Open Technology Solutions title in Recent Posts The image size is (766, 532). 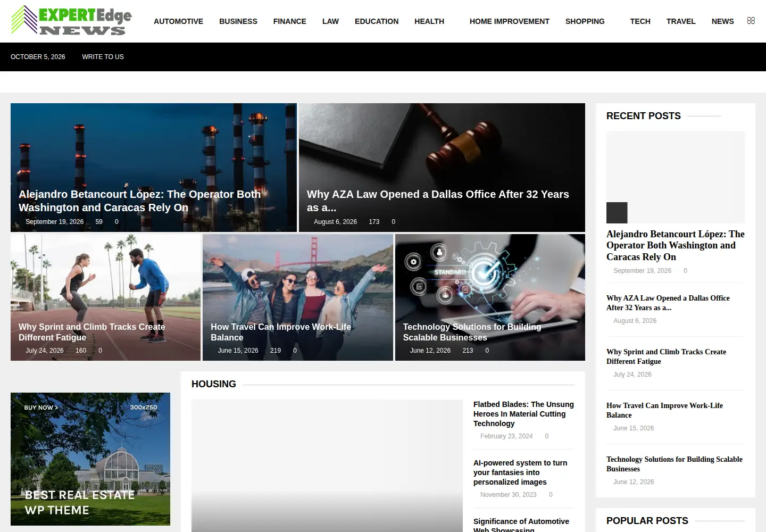[675, 464]
